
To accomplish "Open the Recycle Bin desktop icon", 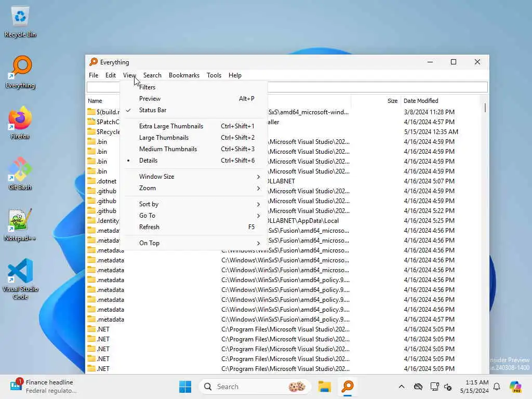I will point(20,22).
